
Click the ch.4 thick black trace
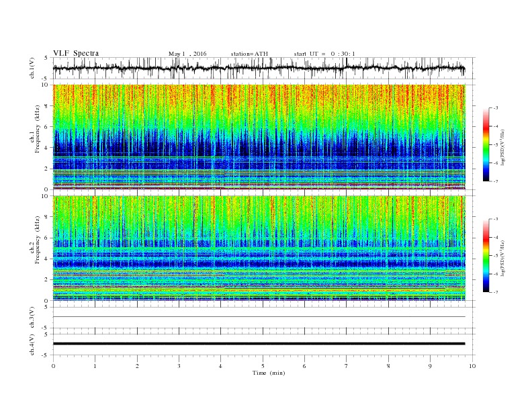[x=259, y=344]
